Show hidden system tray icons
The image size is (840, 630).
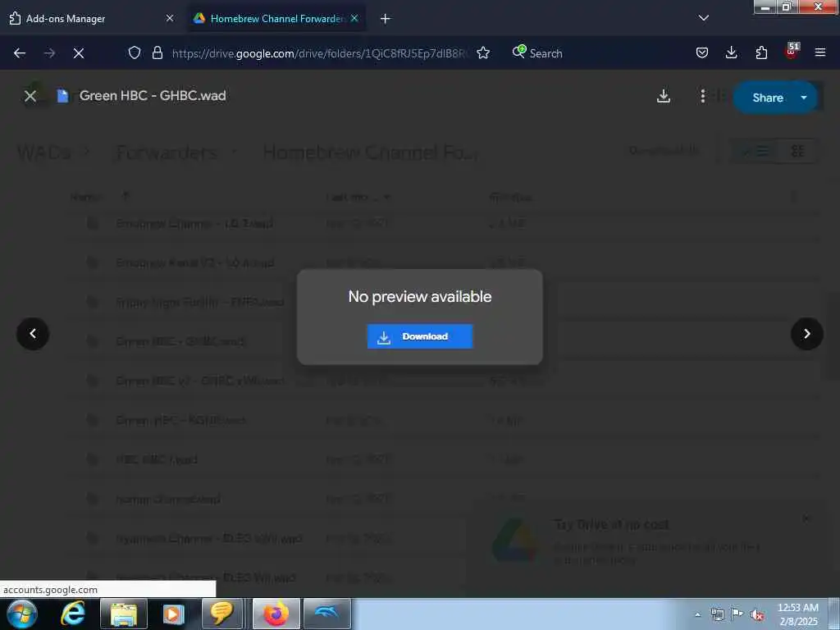coord(697,614)
